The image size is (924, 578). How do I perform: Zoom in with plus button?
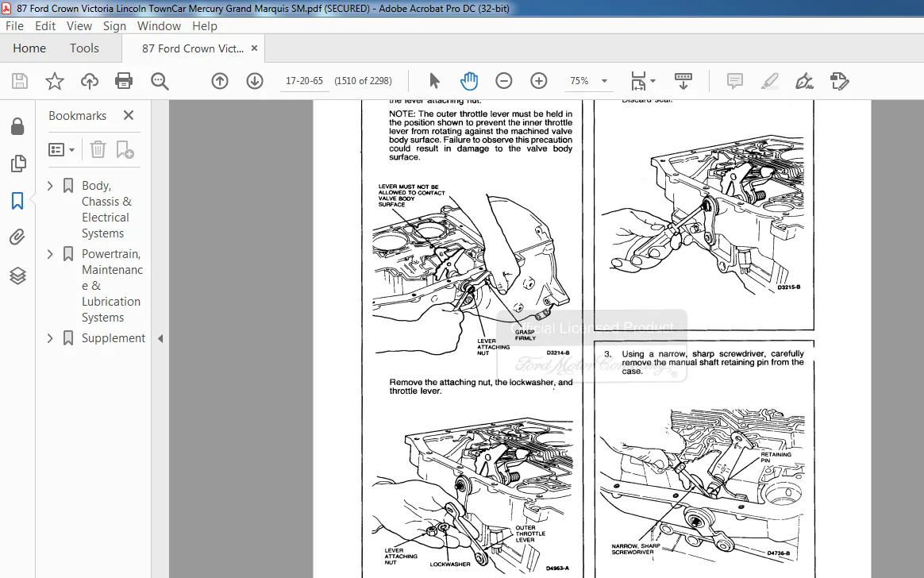539,81
